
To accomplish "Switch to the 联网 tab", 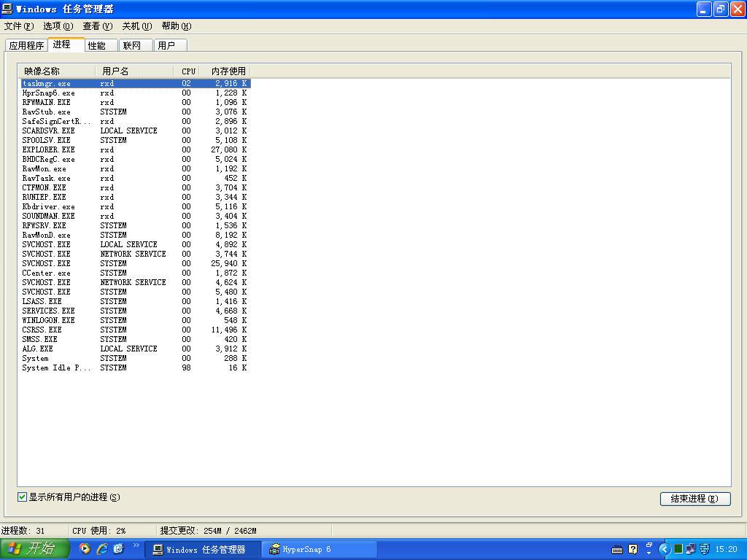I will 136,45.
